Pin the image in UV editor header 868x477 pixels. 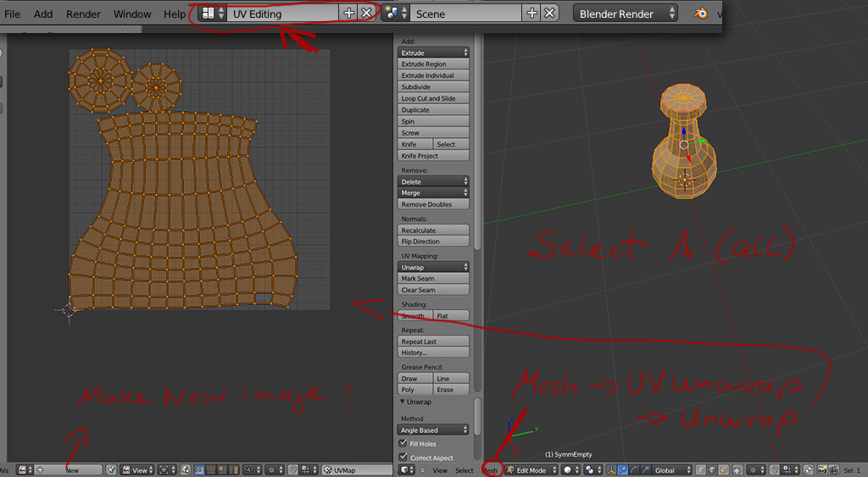click(x=111, y=469)
